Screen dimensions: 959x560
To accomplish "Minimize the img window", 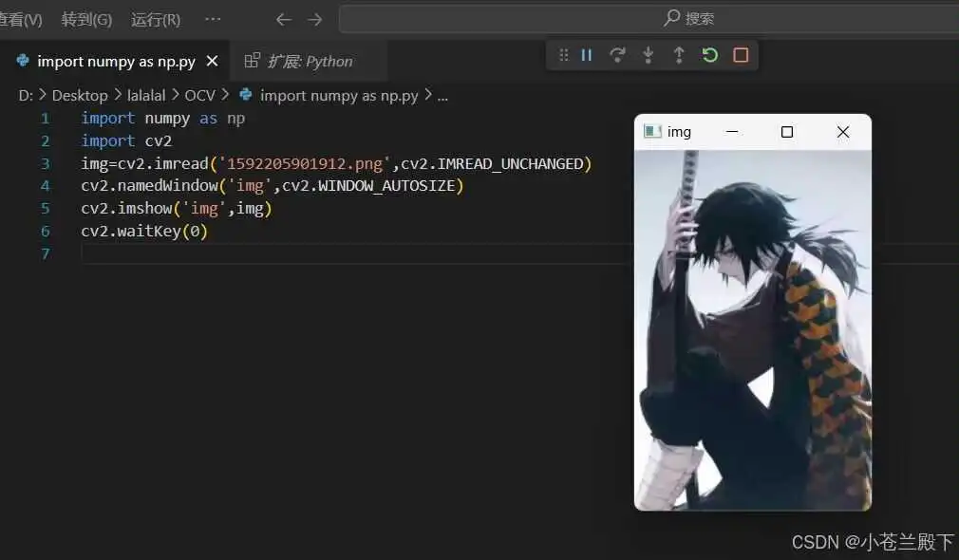I will pyautogui.click(x=731, y=131).
